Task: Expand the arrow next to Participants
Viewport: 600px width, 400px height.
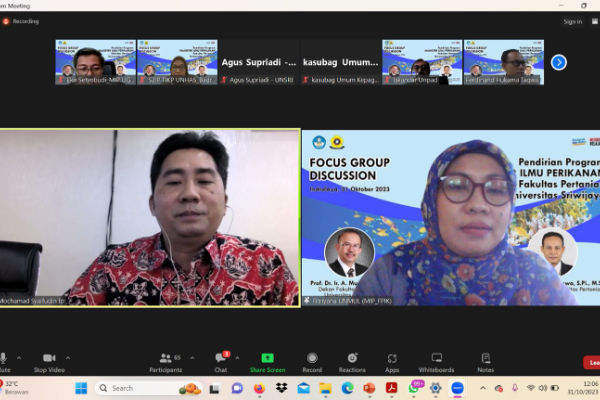Action: tap(192, 358)
